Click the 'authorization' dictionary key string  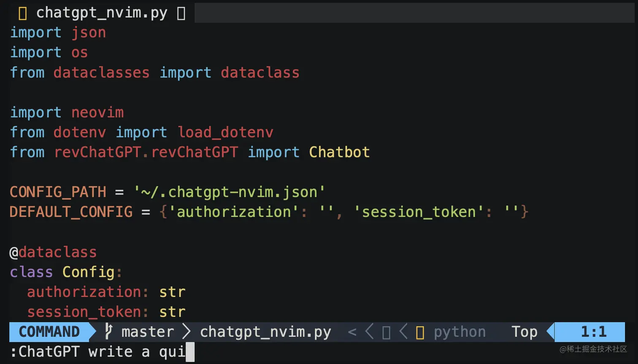(x=234, y=212)
